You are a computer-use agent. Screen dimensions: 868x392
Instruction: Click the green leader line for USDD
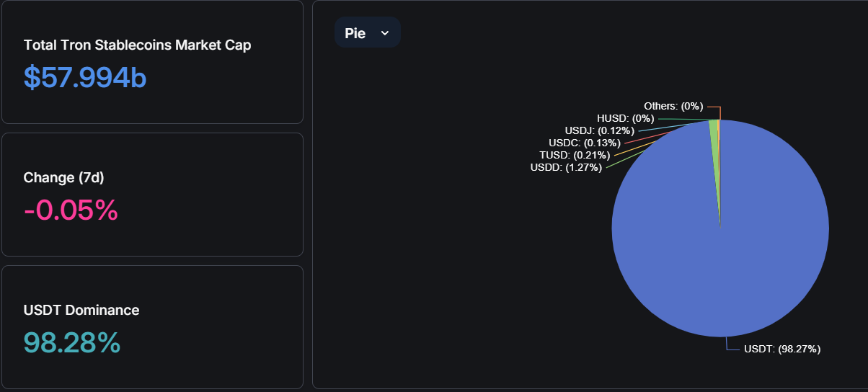620,162
